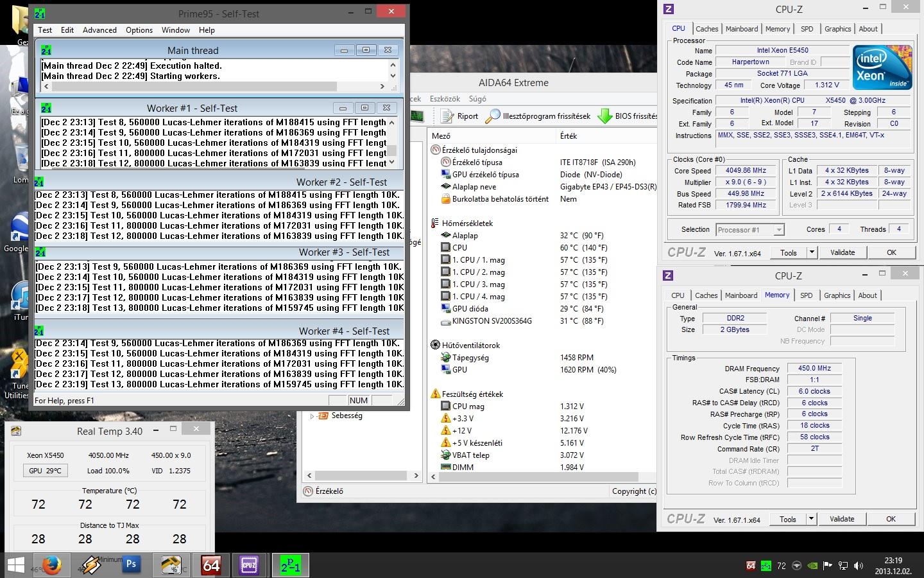The height and width of the screenshot is (578, 924).
Task: Open the Windows Start button
Action: (15, 565)
